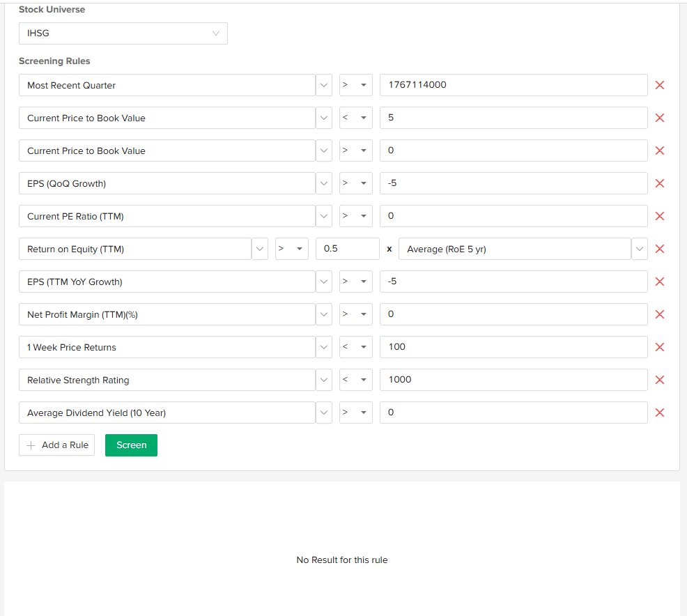Viewport: 687px width, 616px height.
Task: Edit value field for Average Dividend Yield rule
Action: [514, 413]
